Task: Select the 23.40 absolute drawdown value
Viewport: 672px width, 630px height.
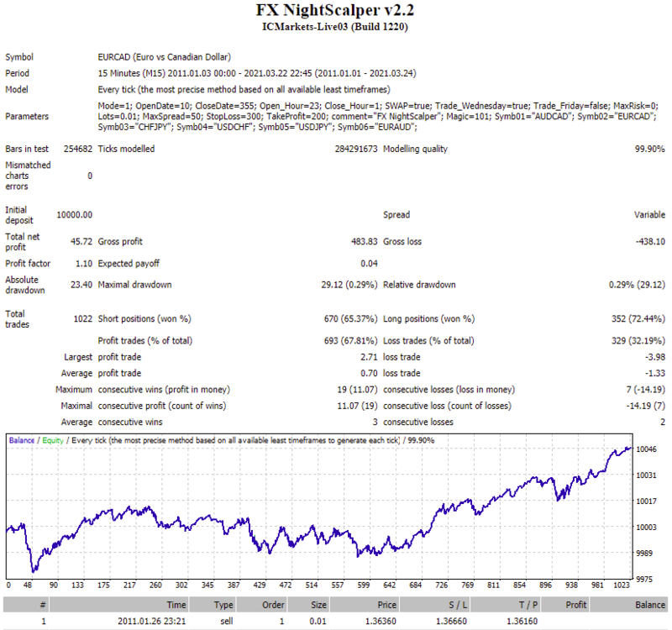Action: (x=81, y=285)
